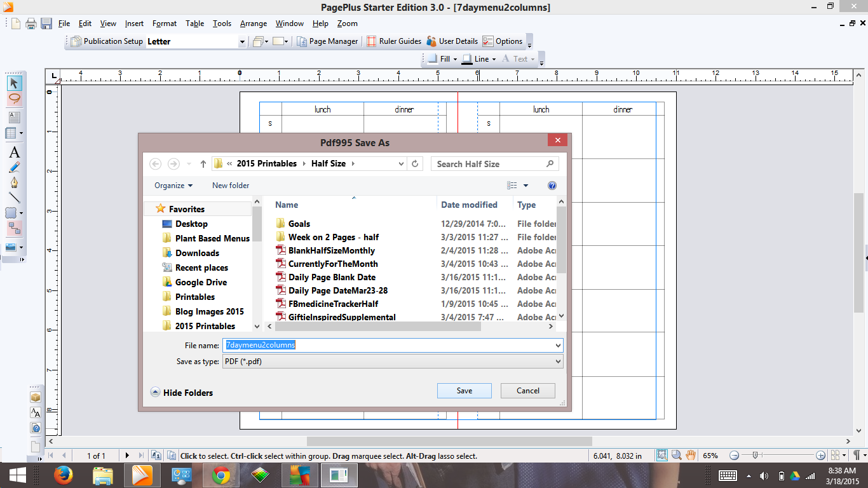This screenshot has width=868, height=488.
Task: Open the Organize dropdown menu
Action: pyautogui.click(x=173, y=186)
